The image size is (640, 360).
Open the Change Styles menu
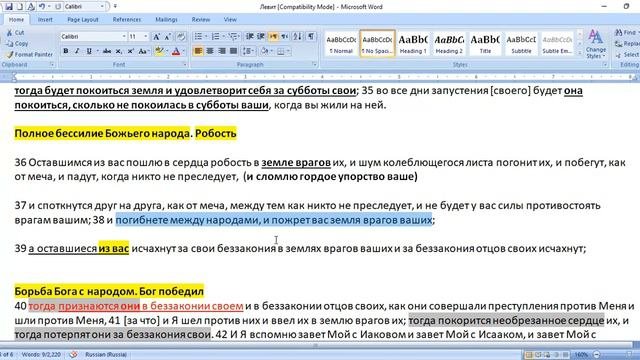coord(596,44)
